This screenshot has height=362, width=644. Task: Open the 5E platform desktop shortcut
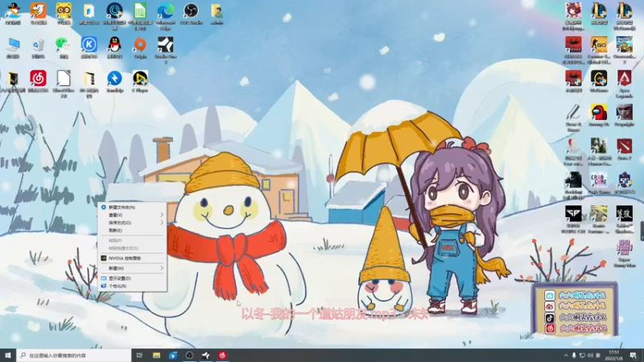[x=625, y=183]
